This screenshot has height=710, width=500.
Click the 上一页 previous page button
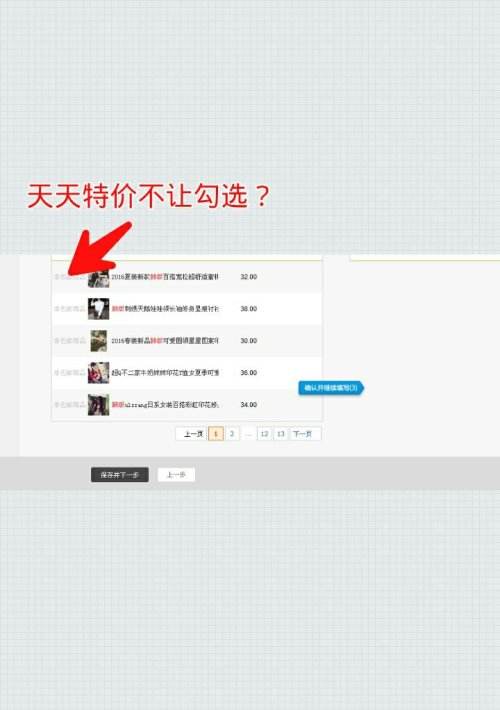(x=193, y=434)
